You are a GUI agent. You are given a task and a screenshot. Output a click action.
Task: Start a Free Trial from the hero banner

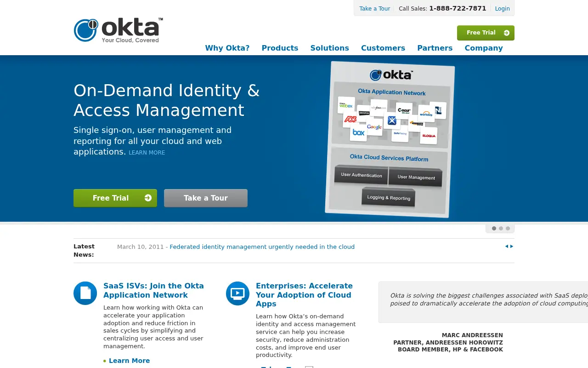point(115,198)
